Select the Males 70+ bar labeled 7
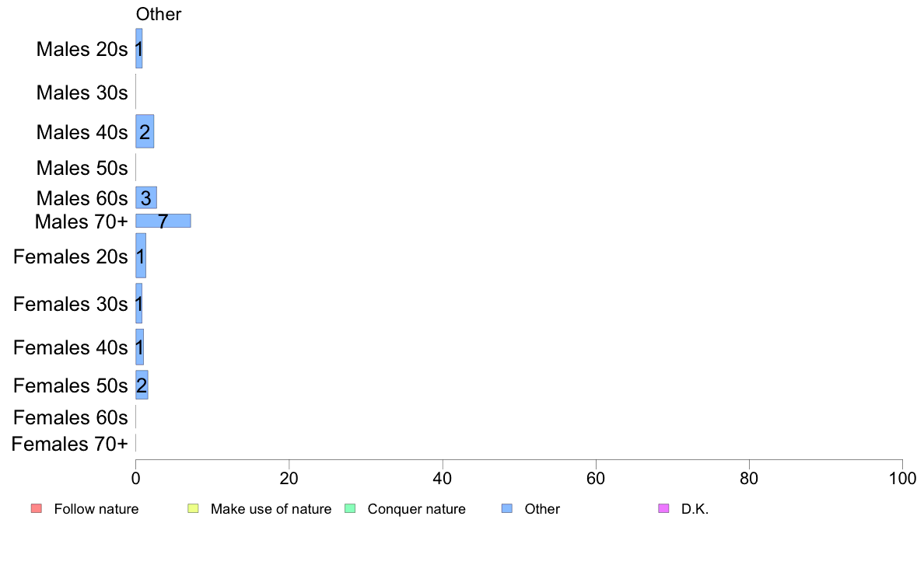The width and height of the screenshot is (924, 572). point(163,221)
